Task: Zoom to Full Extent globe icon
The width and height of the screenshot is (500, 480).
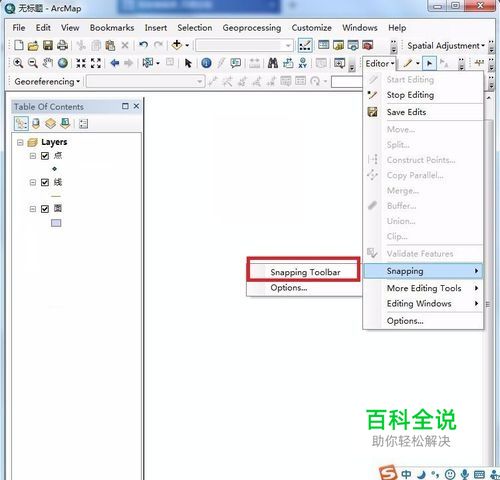Action: click(63, 63)
